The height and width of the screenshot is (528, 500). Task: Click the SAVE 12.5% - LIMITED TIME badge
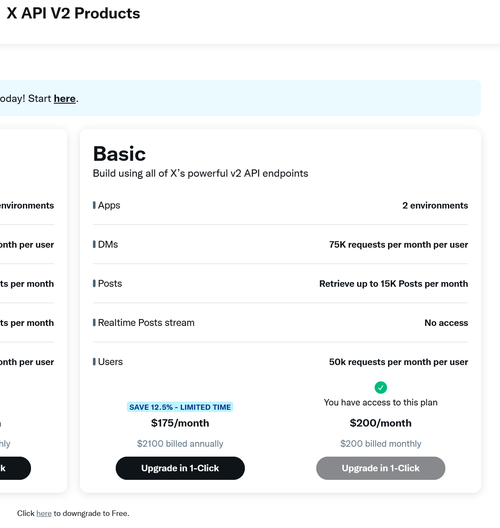(180, 407)
